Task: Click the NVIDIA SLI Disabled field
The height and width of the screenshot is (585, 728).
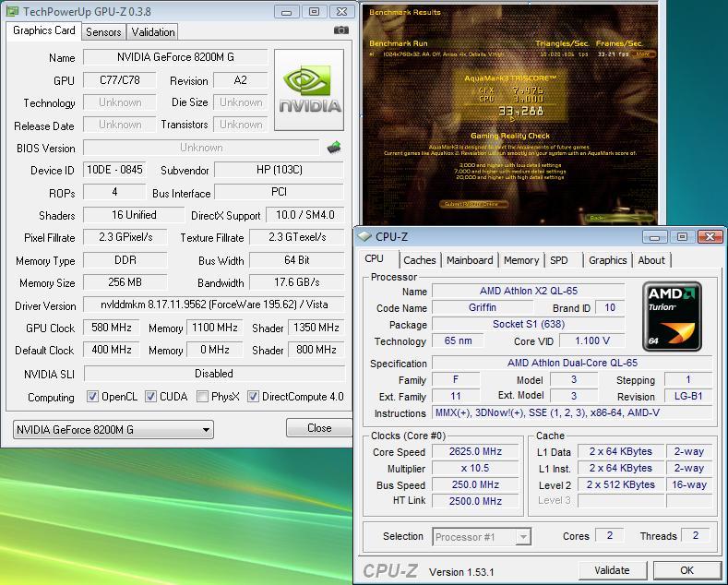Action: click(x=214, y=374)
